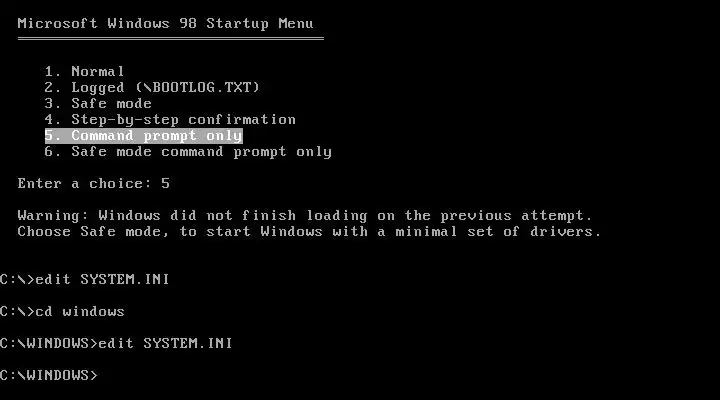Click the Microsoft Windows 98 Startup Menu title

click(x=166, y=23)
